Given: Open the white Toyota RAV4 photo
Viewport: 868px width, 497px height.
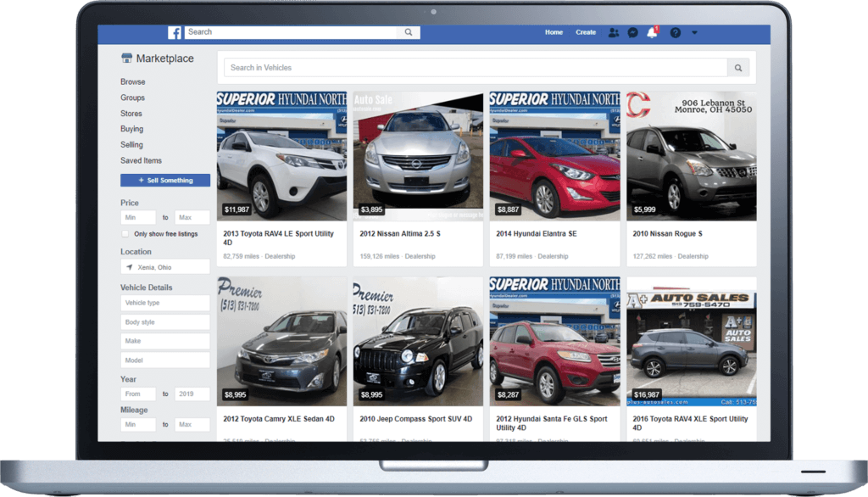Looking at the screenshot, I should (281, 156).
